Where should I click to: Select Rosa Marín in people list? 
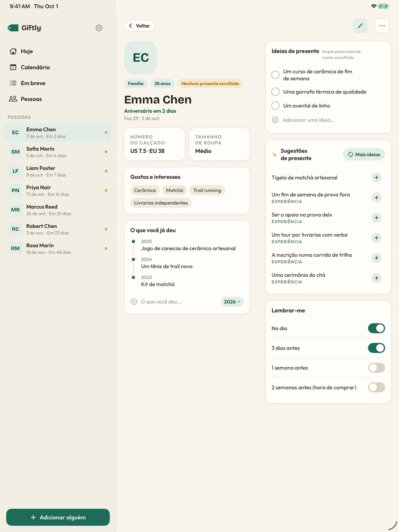click(58, 248)
